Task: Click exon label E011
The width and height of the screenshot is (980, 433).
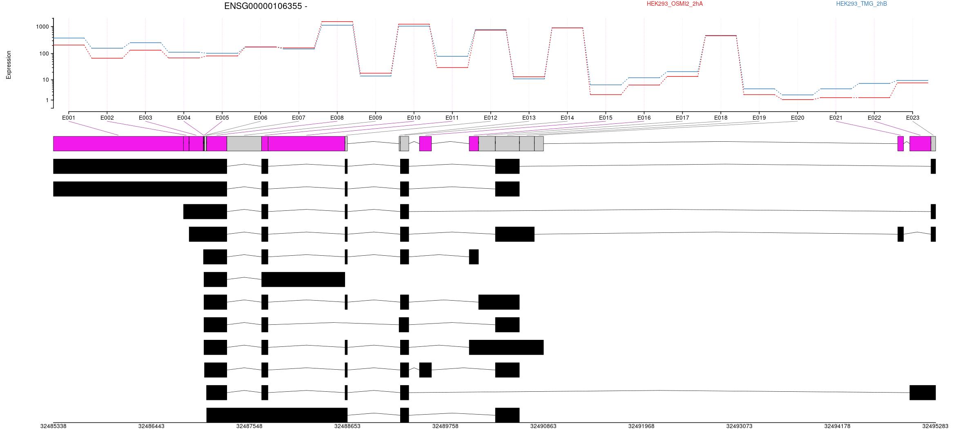Action: pyautogui.click(x=452, y=118)
